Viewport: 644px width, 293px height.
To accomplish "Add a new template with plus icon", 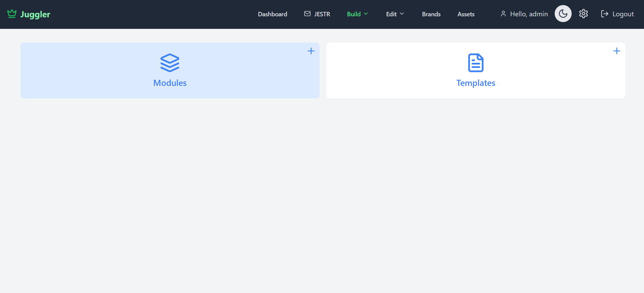I will coord(616,51).
